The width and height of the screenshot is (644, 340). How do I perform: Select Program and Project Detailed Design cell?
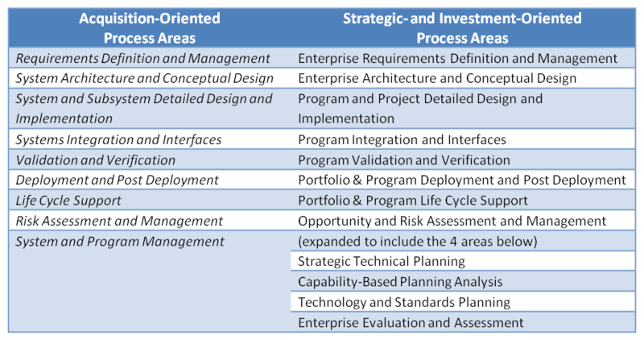(x=462, y=109)
